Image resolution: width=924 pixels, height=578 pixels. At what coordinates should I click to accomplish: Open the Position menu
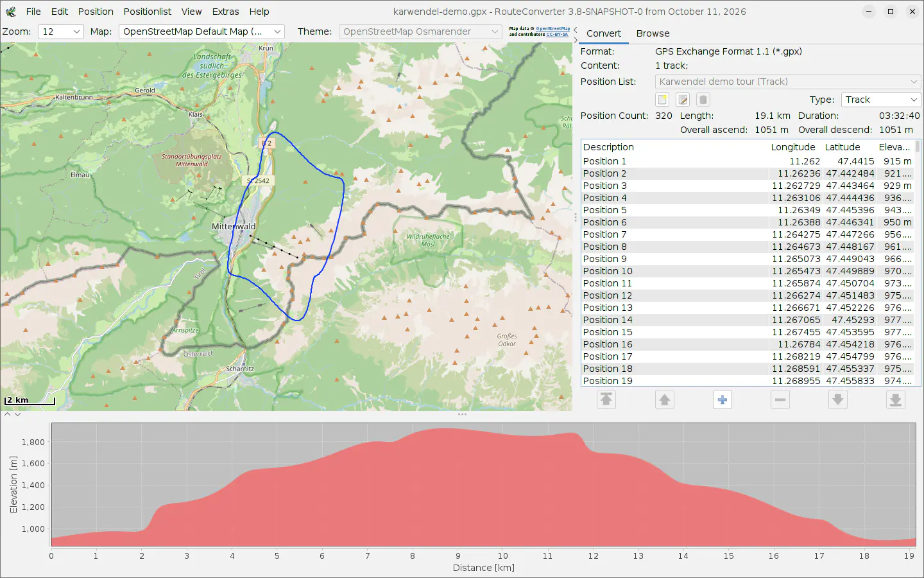(x=96, y=12)
